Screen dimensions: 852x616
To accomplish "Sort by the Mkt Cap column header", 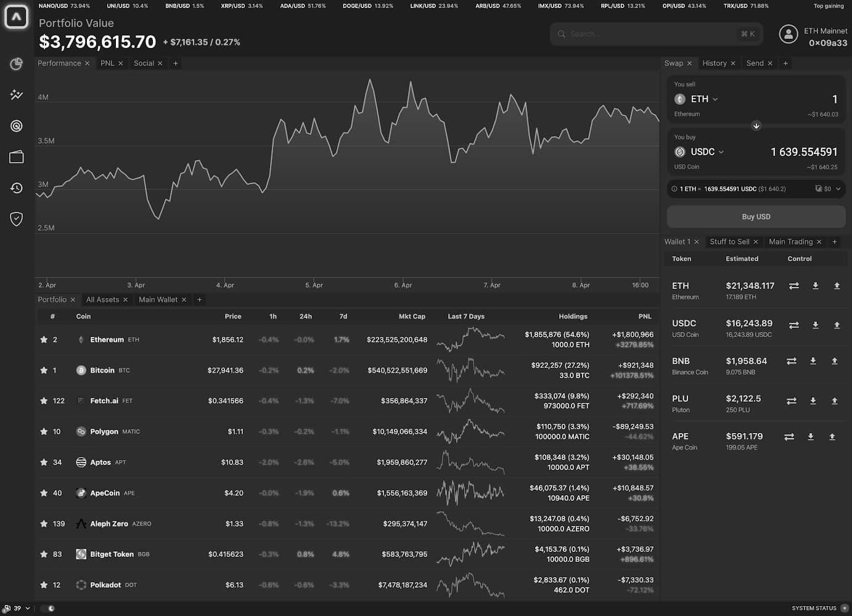I will tap(412, 317).
